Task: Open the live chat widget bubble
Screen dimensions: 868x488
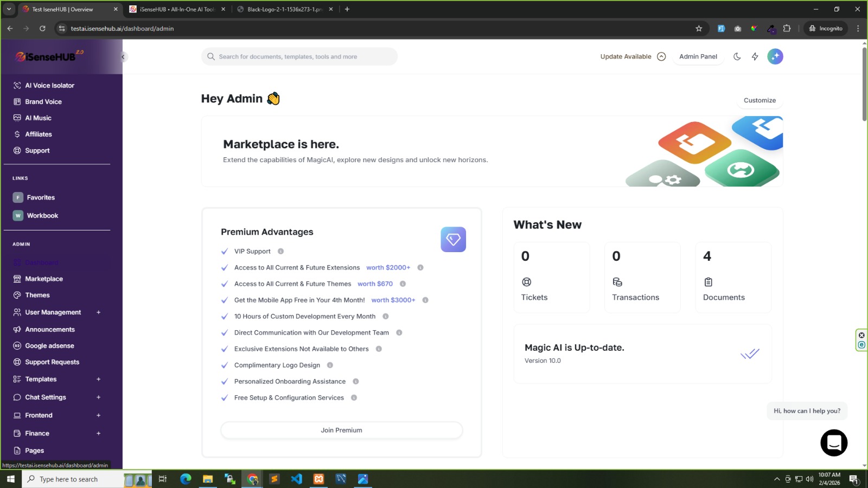Action: coord(834,442)
